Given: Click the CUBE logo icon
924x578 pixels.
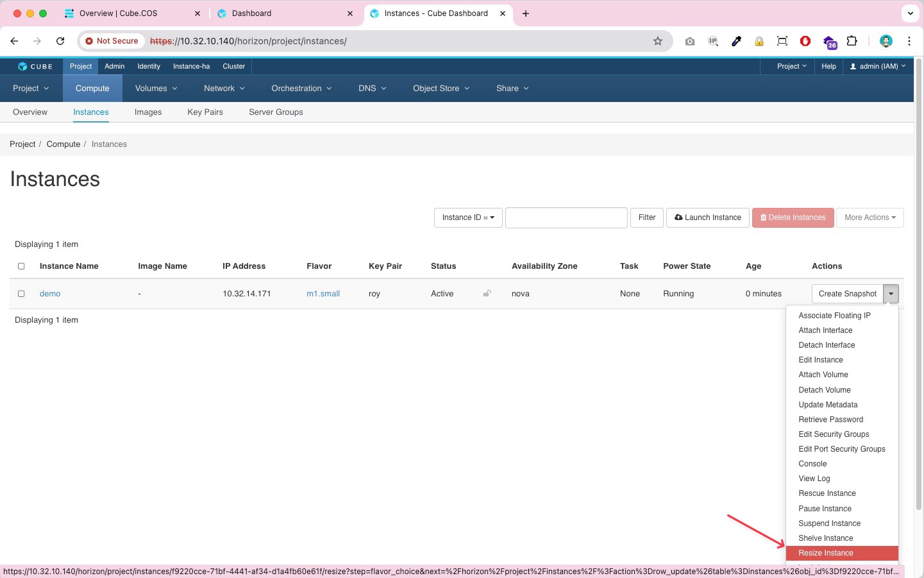Looking at the screenshot, I should pos(22,66).
